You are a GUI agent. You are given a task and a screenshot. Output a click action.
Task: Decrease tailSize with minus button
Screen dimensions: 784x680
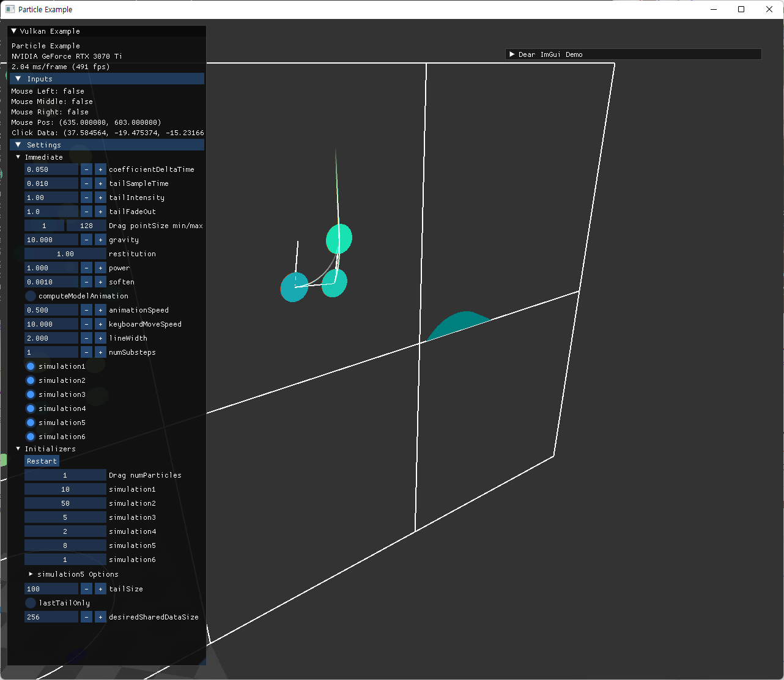[x=86, y=589]
